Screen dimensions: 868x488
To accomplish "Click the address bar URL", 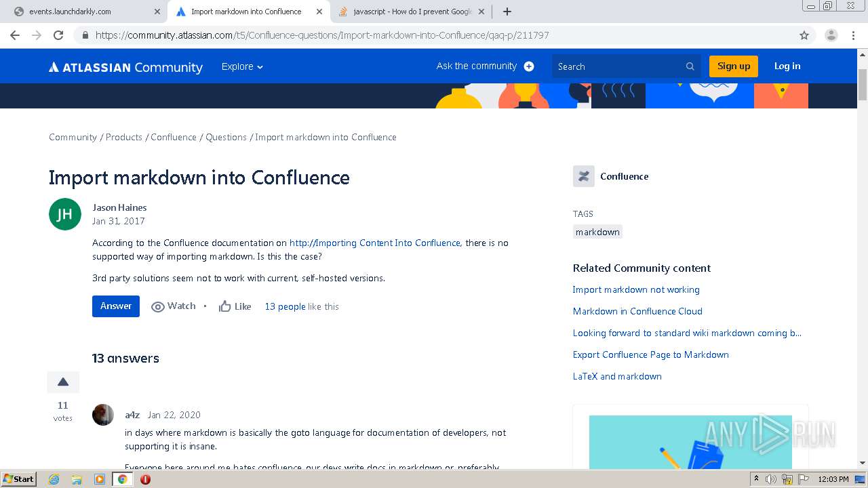I will click(x=322, y=35).
